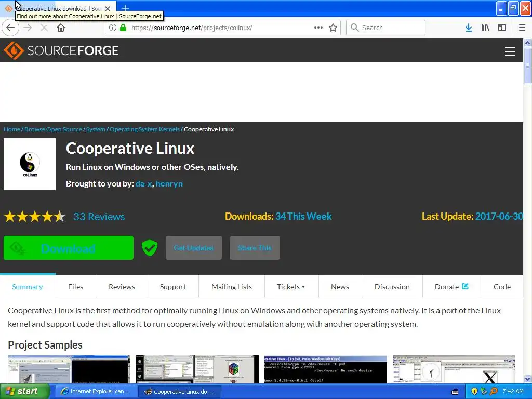
Task: Open the System breadcrumb link
Action: pos(96,129)
